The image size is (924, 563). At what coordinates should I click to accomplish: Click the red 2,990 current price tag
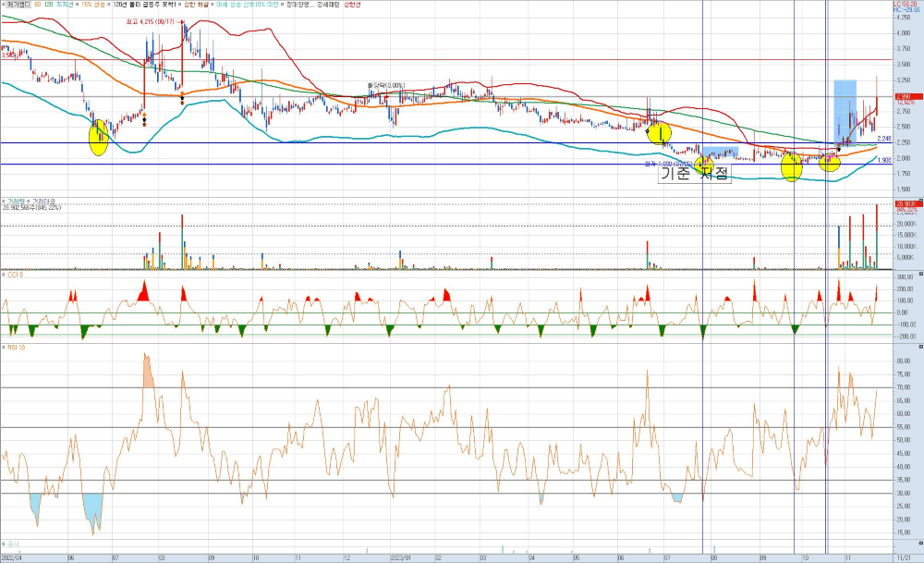point(908,96)
